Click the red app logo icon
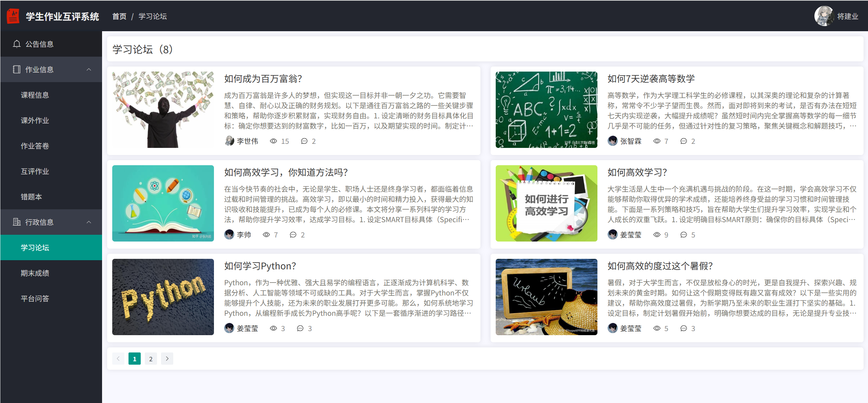868x403 pixels. point(13,16)
